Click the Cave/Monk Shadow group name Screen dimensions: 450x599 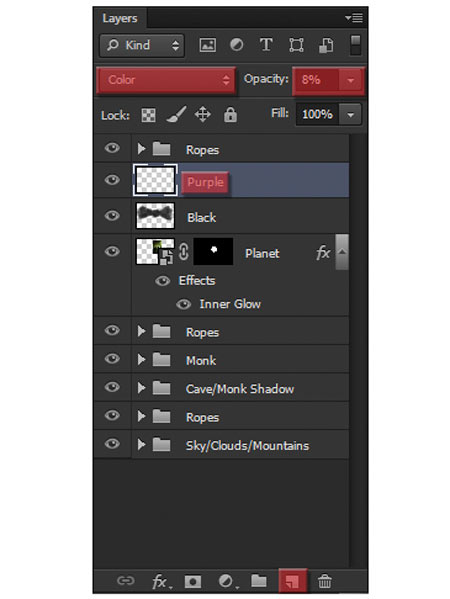point(240,389)
